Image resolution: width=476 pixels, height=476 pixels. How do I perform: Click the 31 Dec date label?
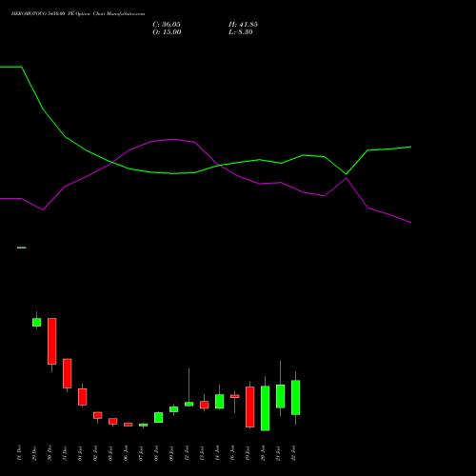click(65, 453)
